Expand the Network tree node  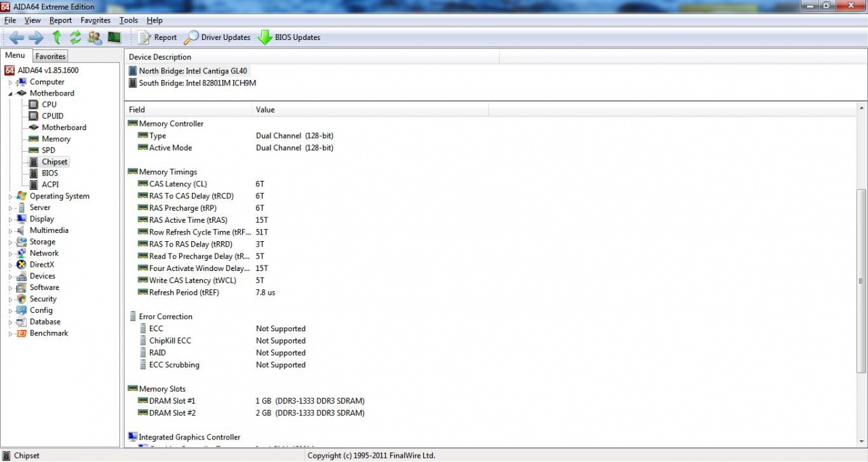coord(10,254)
